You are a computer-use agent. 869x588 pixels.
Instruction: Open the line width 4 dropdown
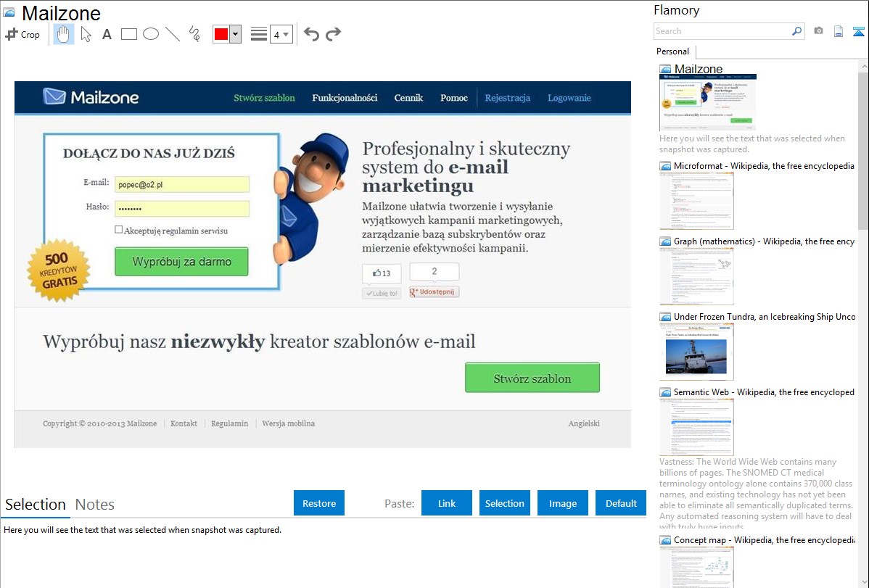281,34
